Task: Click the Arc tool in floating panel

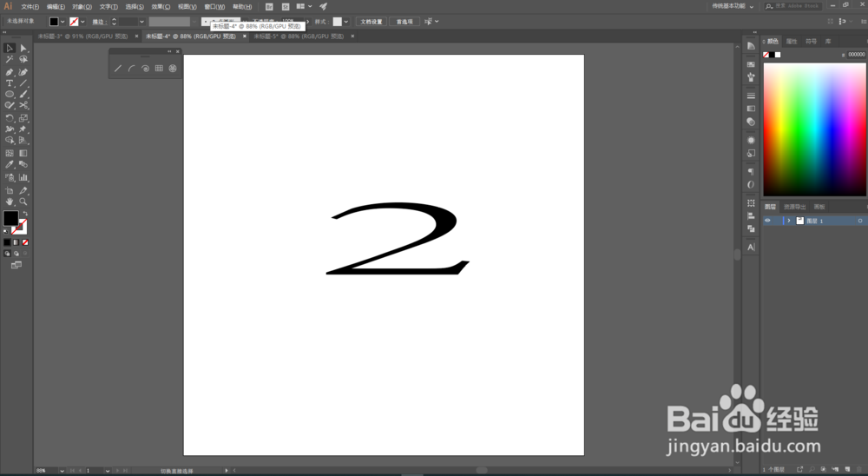Action: point(132,69)
